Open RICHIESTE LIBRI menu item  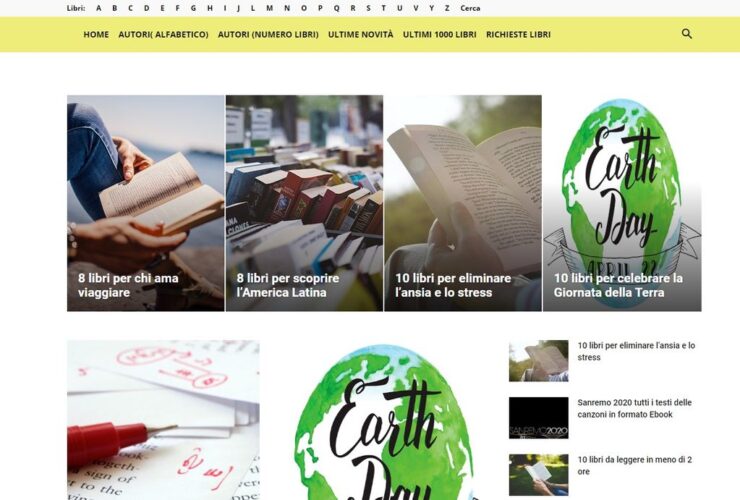coord(518,34)
